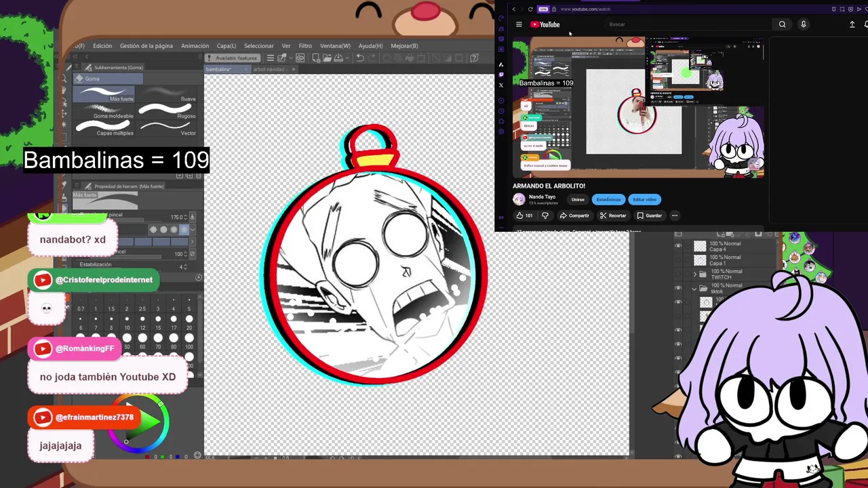Screen dimensions: 868x488
Task: Toggle lock checkbox beside TWITCH folder
Action: 687,274
